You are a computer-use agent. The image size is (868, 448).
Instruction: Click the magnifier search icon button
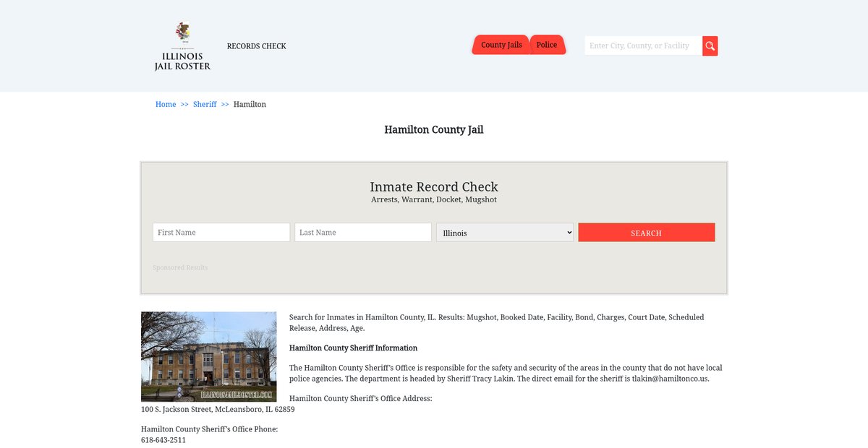click(x=710, y=46)
